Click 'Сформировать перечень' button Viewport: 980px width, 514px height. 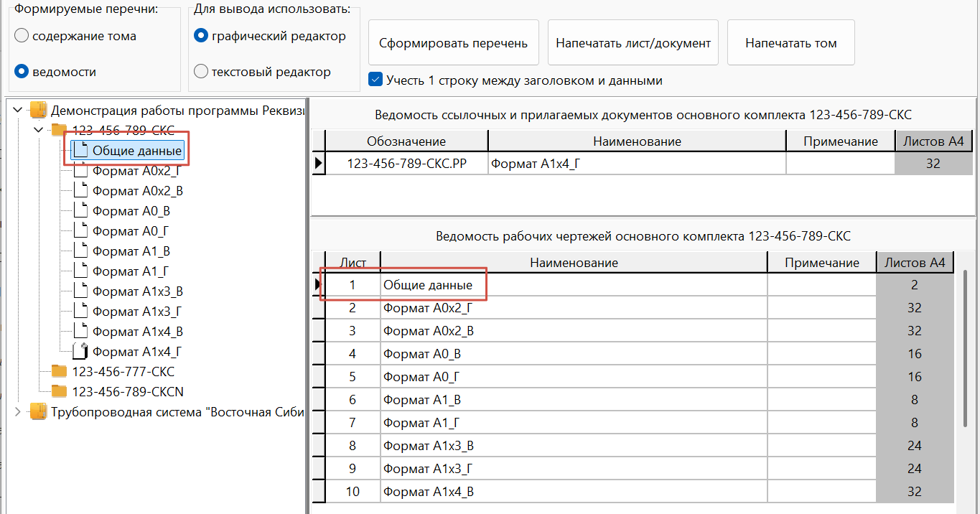(x=454, y=43)
